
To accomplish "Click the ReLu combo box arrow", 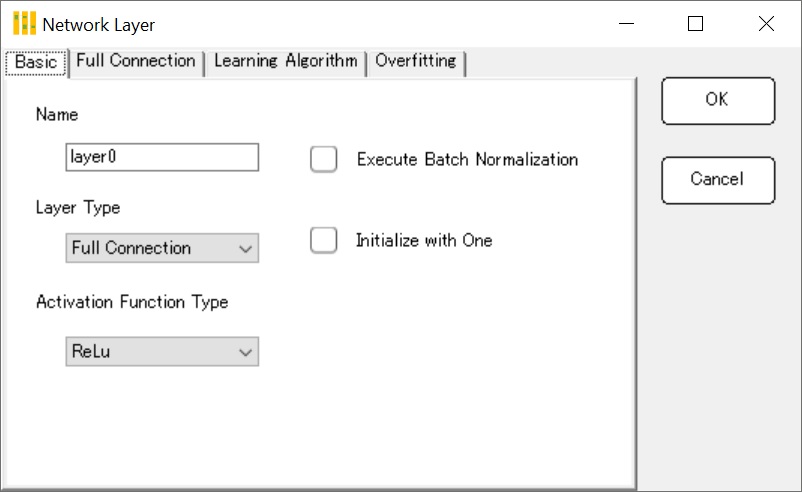I will point(246,352).
